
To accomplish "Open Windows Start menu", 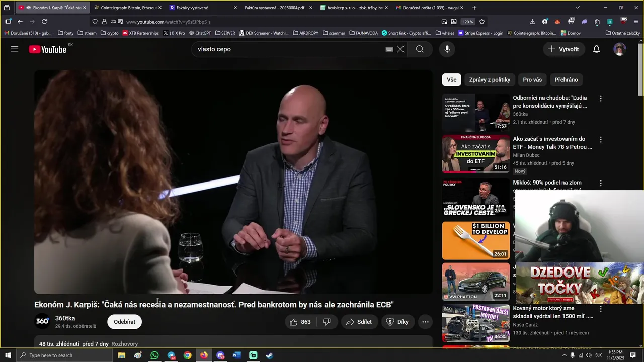I will pos(8,355).
